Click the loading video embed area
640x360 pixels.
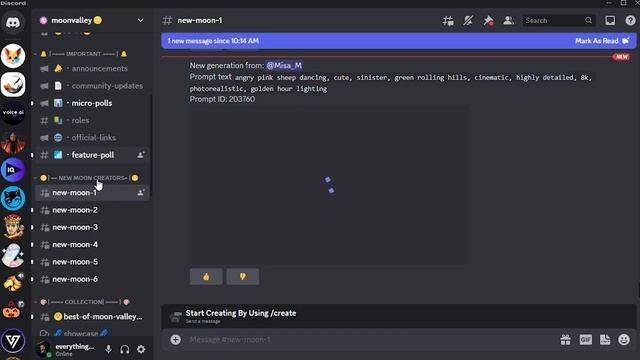(329, 186)
